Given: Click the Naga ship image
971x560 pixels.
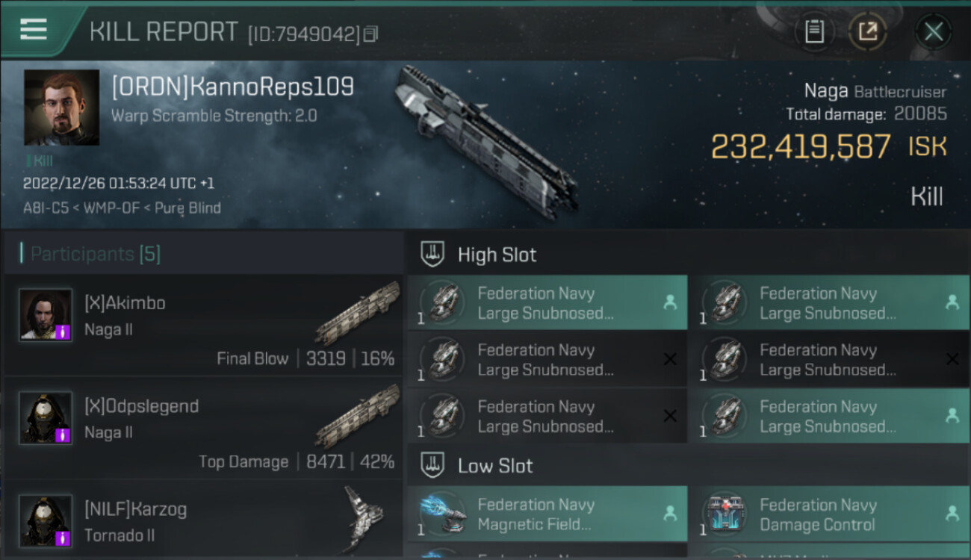Looking at the screenshot, I should [x=485, y=142].
